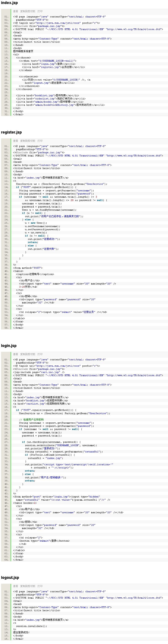Click the register.jsp 会员注册 list item line

(x=53, y=67)
